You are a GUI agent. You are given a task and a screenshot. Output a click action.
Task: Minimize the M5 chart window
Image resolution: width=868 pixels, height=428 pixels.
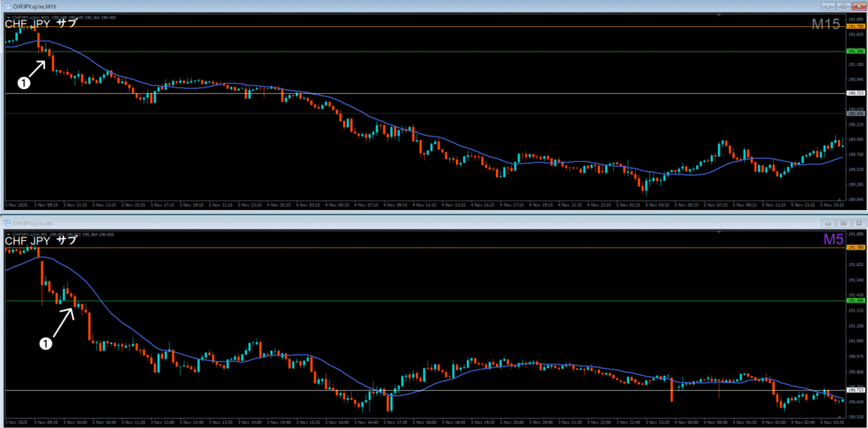click(828, 223)
